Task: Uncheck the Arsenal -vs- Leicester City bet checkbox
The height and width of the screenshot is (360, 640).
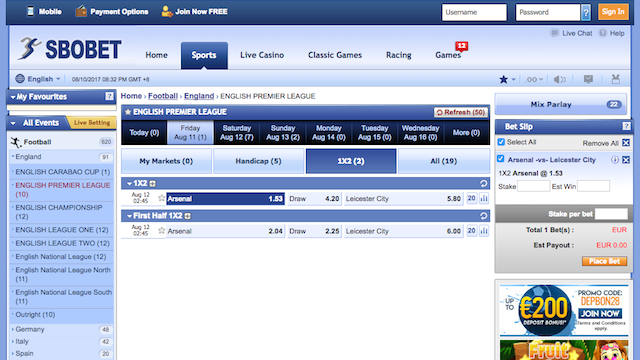Action: pyautogui.click(x=501, y=159)
